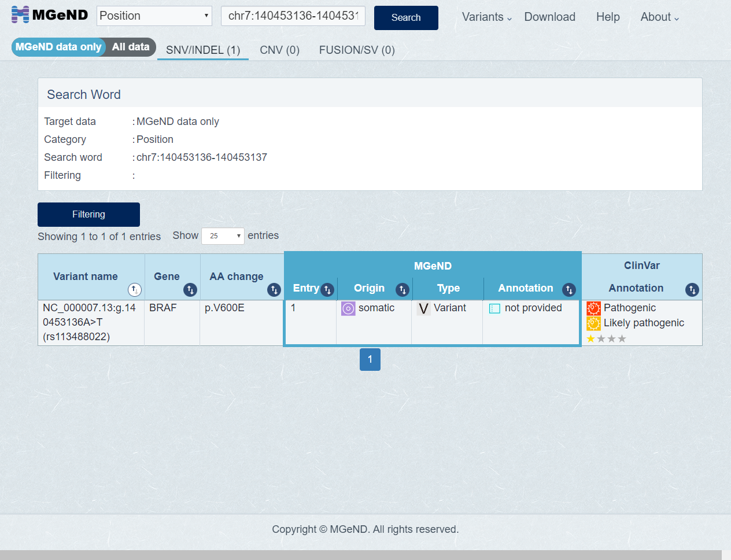This screenshot has height=560, width=731.
Task: Sort by MGeND Annotation column icon
Action: click(x=569, y=289)
